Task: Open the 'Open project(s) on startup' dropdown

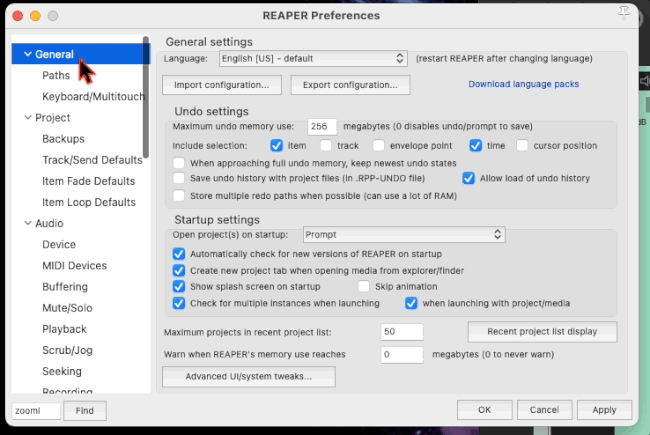Action: click(404, 235)
